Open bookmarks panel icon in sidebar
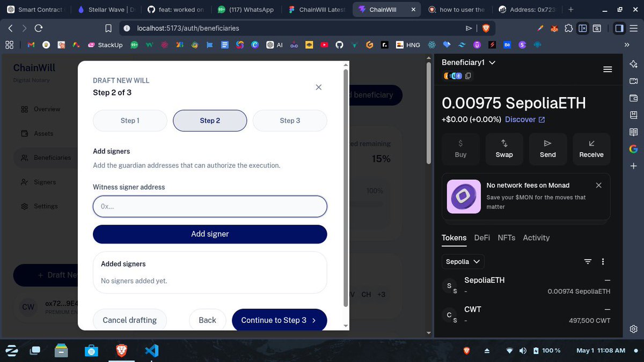644x362 pixels. (x=633, y=115)
